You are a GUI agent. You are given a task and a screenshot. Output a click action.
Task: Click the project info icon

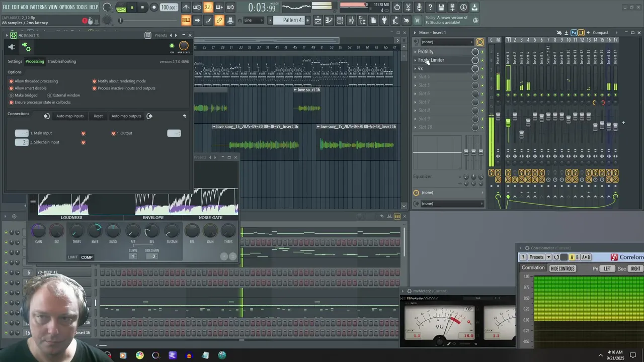(463, 8)
